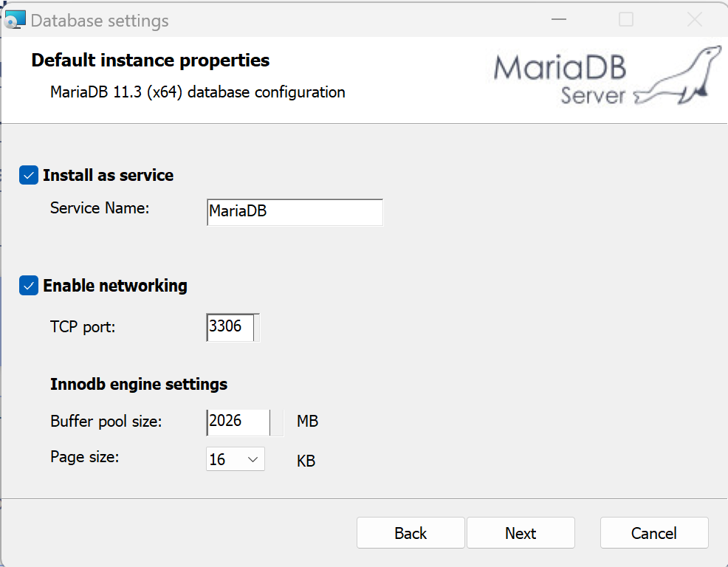Click the MariaDB 11.3 (x64) database configuration text
The height and width of the screenshot is (567, 728).
pos(198,92)
